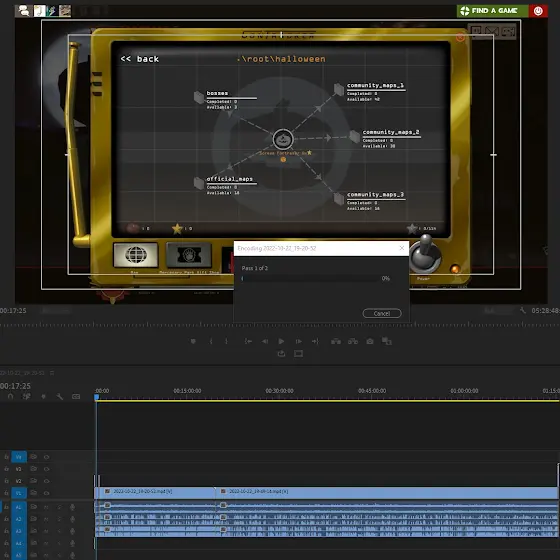Toggle linked selection icon in timeline

pyautogui.click(x=26, y=396)
